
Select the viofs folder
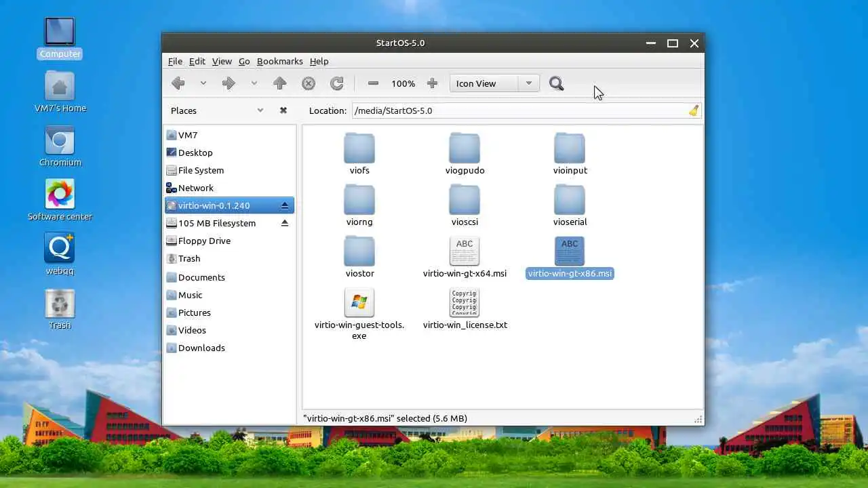[x=359, y=154]
